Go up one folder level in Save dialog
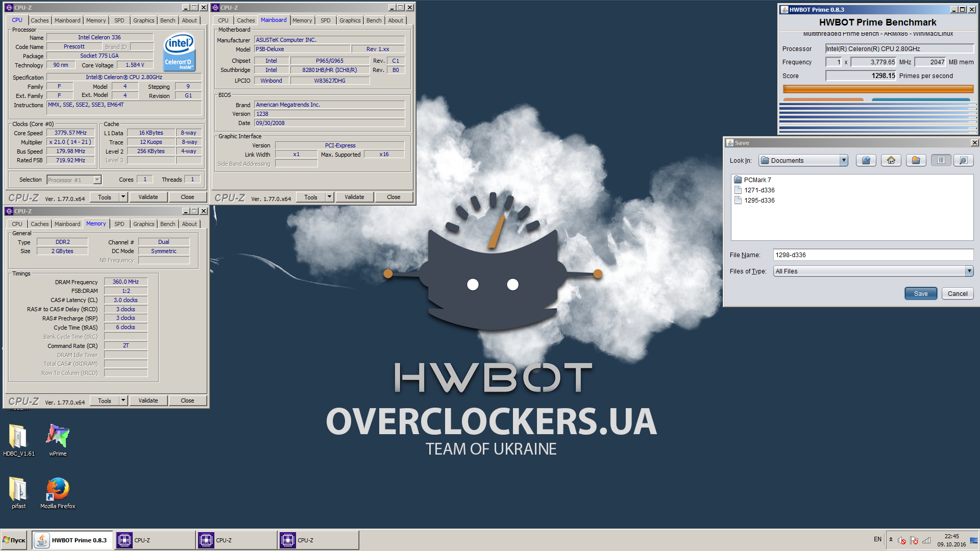 tap(866, 160)
